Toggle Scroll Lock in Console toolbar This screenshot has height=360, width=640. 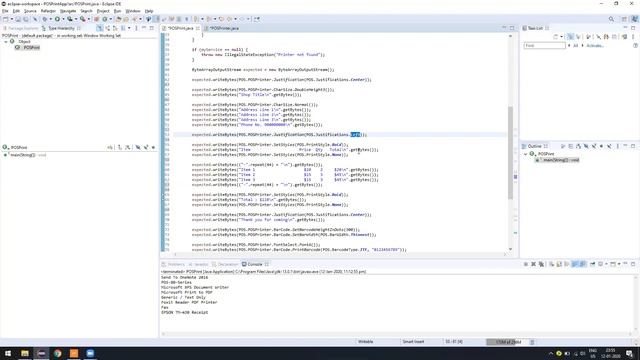[x=559, y=264]
